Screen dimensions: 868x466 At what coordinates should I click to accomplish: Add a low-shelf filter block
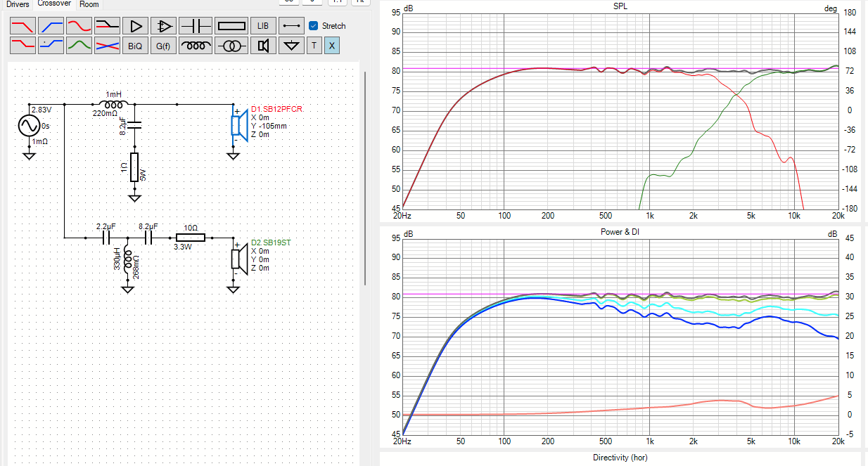click(23, 46)
